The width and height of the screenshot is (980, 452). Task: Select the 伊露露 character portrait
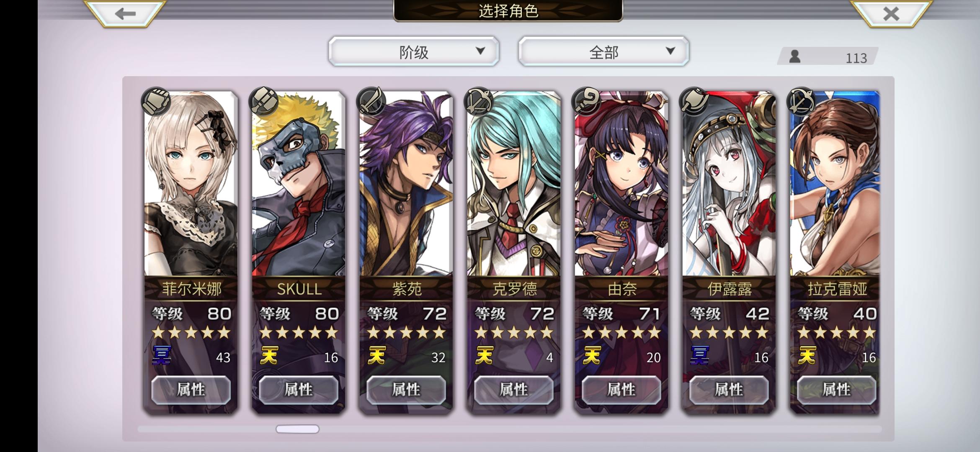(x=729, y=184)
